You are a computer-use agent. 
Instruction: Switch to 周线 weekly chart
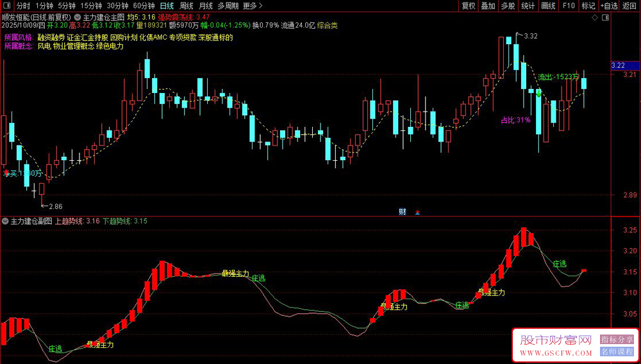pos(187,6)
